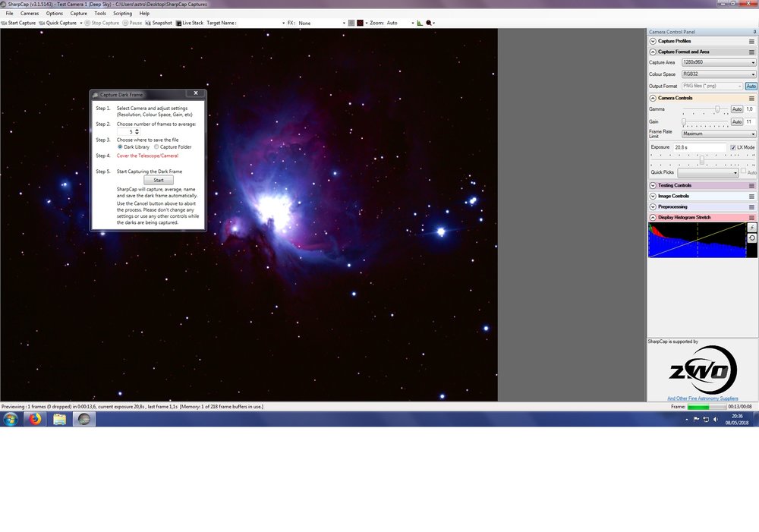
Task: Open the Windows Start menu
Action: tap(11, 419)
